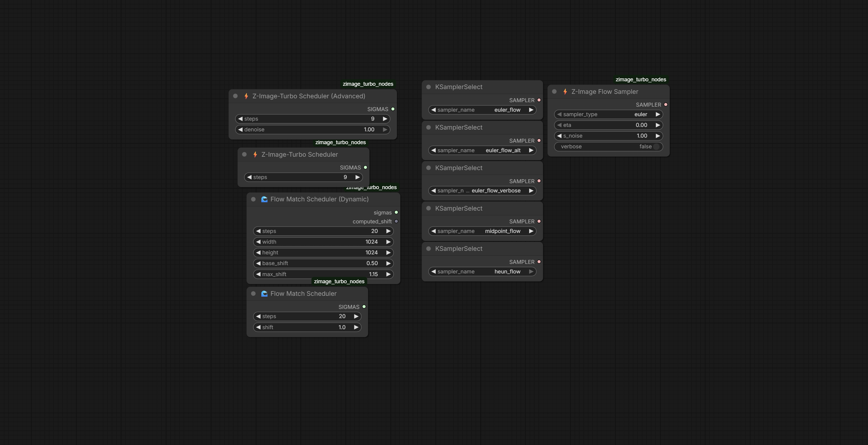Click the lightning icon on Z-Image Flow Sampler

tap(565, 92)
